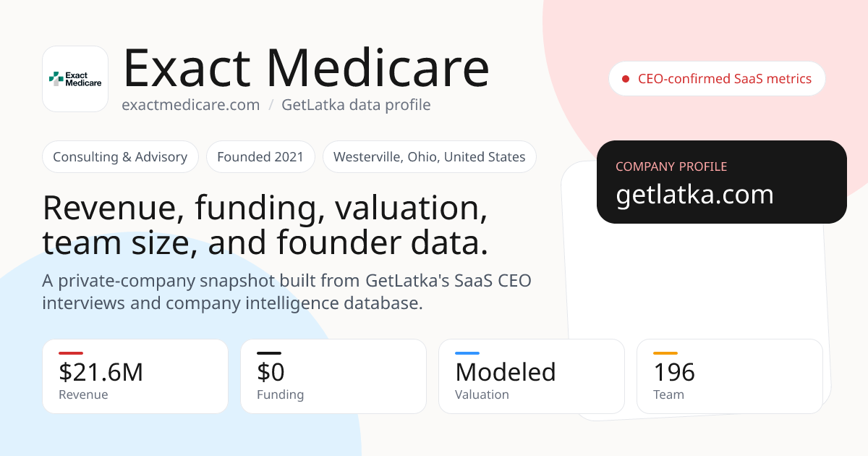Click the COMPANY PROFILE label

tap(671, 166)
